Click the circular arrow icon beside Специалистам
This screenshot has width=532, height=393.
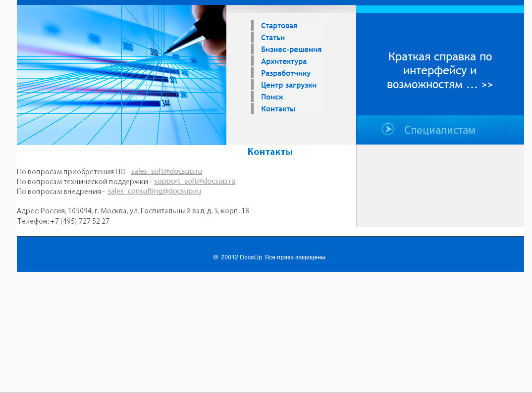click(387, 129)
